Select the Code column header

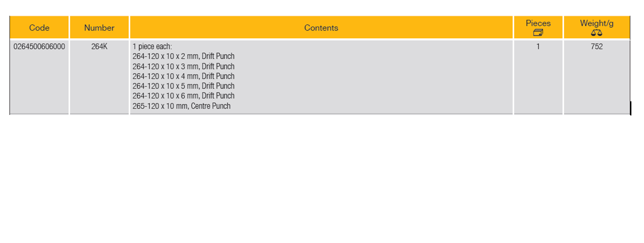[x=39, y=28]
